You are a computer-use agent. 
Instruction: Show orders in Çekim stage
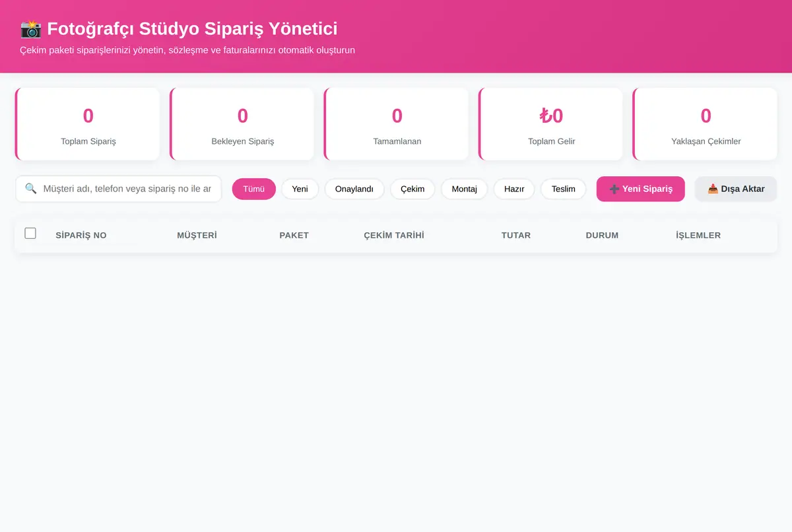point(412,189)
